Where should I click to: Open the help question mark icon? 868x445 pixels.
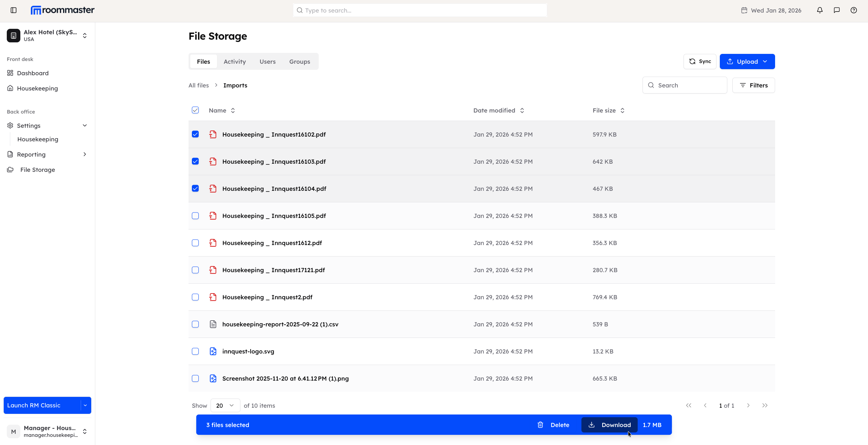(x=854, y=10)
